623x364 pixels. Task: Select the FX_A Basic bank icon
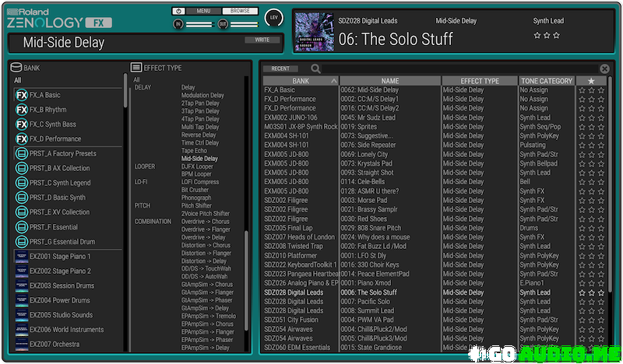pyautogui.click(x=22, y=95)
